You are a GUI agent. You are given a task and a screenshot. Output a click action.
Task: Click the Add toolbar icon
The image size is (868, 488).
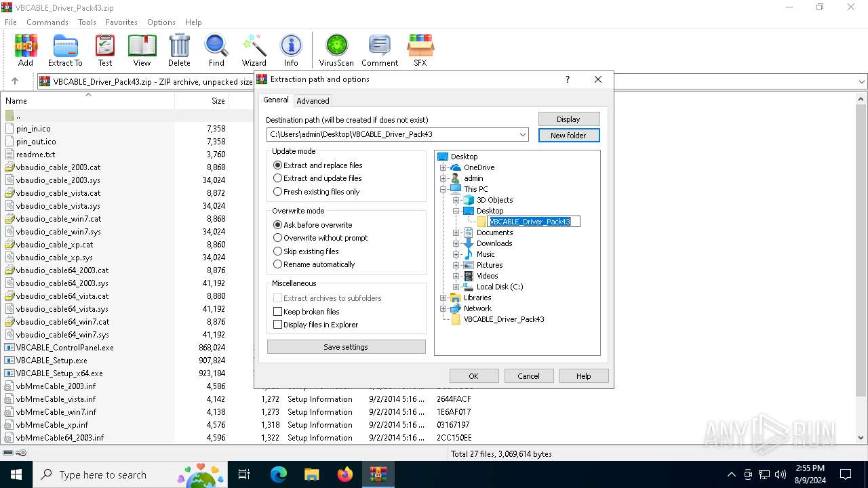tap(26, 50)
